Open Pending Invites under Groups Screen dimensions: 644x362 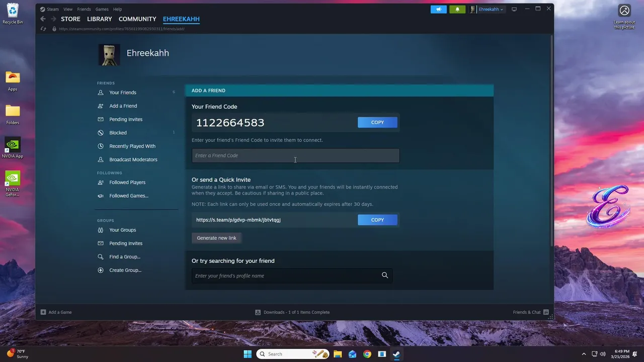(126, 243)
